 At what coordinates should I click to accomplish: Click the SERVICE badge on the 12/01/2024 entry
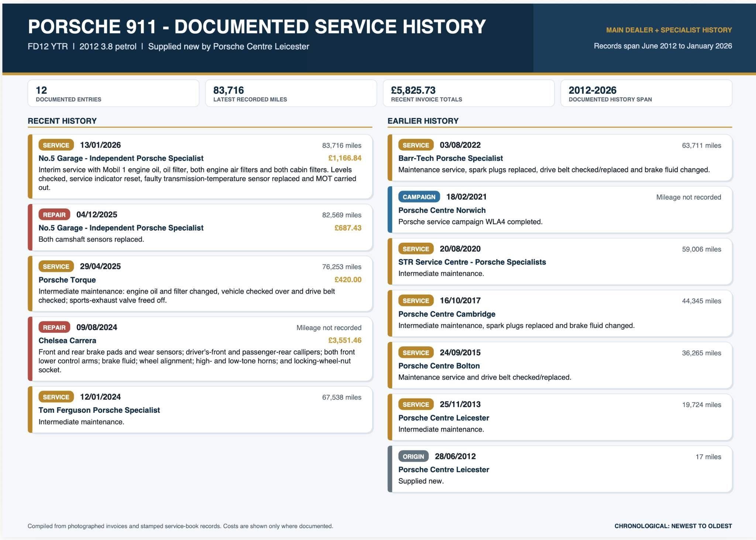click(x=56, y=397)
